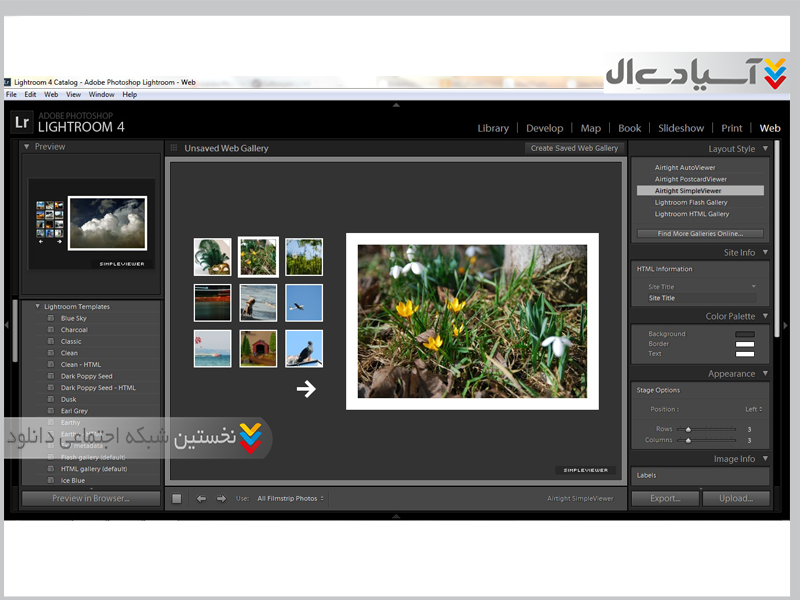Screen dimensions: 800x600
Task: Go to previous photo with left arrow
Action: coord(201,498)
